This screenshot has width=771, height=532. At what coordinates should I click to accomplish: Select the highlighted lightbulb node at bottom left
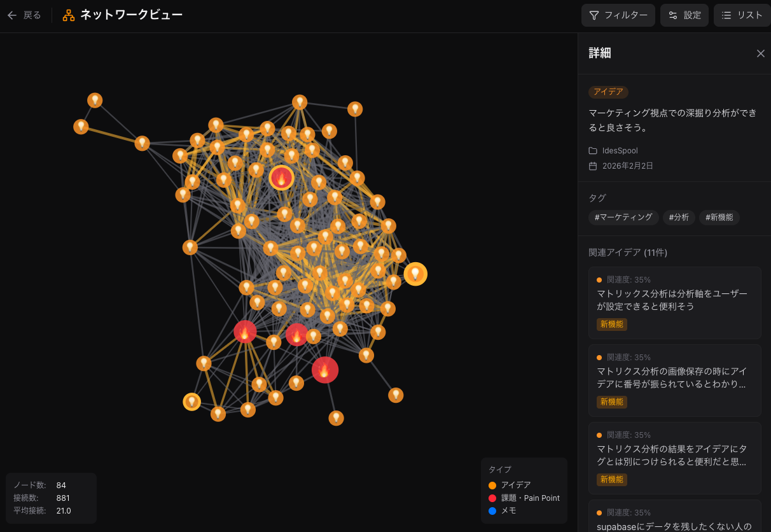pyautogui.click(x=191, y=402)
